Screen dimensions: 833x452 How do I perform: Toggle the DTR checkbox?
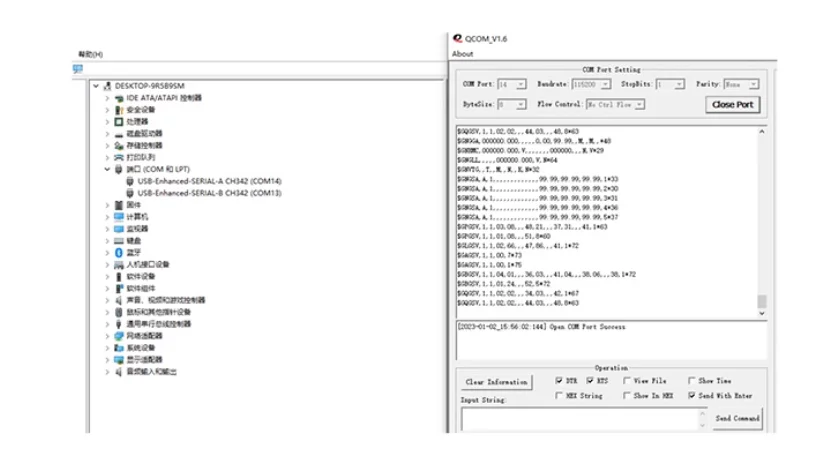click(x=559, y=381)
